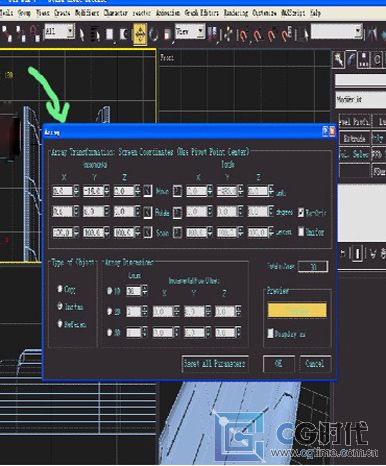386x466 pixels.
Task: Click the Extrude modifier button
Action: click(354, 138)
